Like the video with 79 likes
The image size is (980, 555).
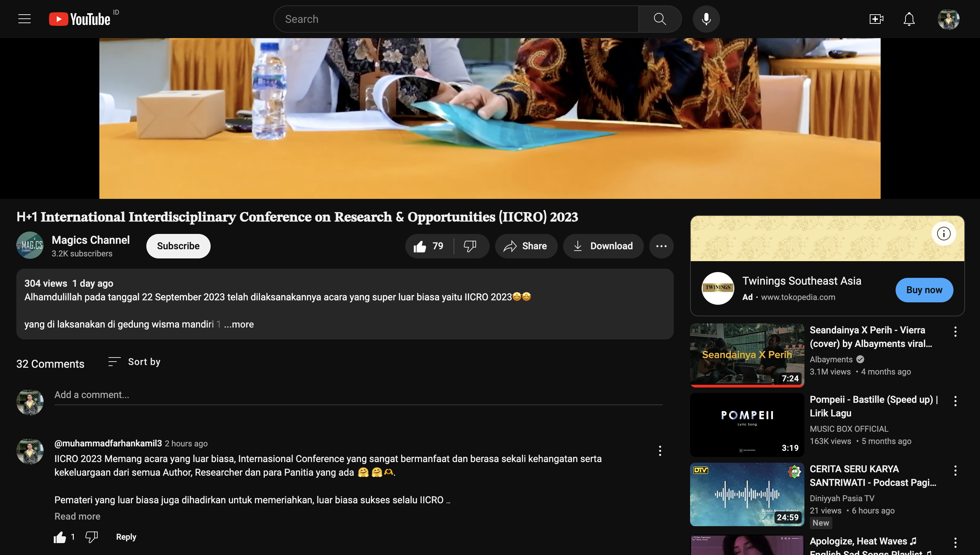point(429,246)
